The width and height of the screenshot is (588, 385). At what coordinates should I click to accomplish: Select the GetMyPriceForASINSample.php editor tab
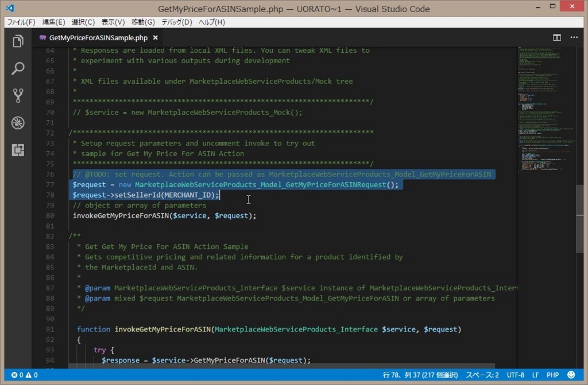(98, 38)
